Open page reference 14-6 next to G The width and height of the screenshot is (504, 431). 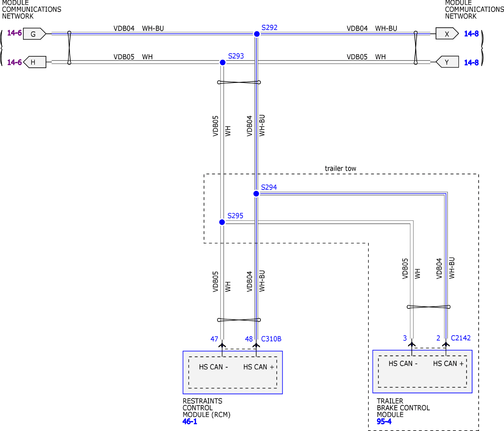pyautogui.click(x=14, y=33)
